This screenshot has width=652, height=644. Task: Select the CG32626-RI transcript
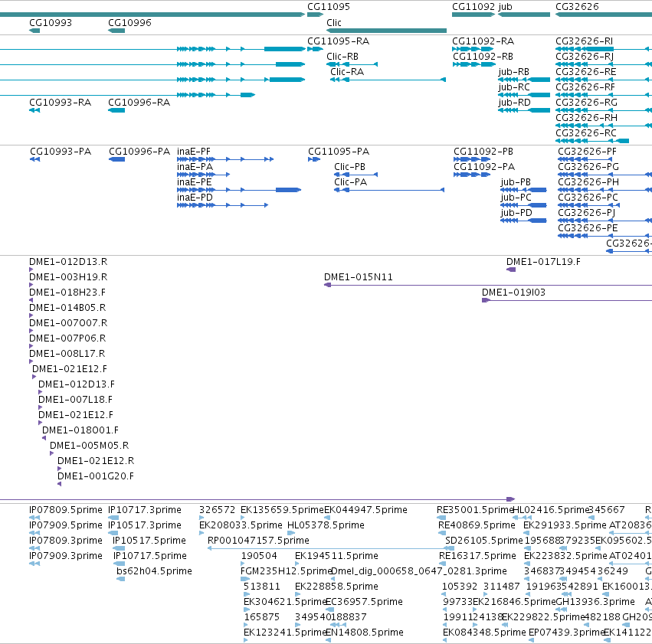(x=604, y=49)
